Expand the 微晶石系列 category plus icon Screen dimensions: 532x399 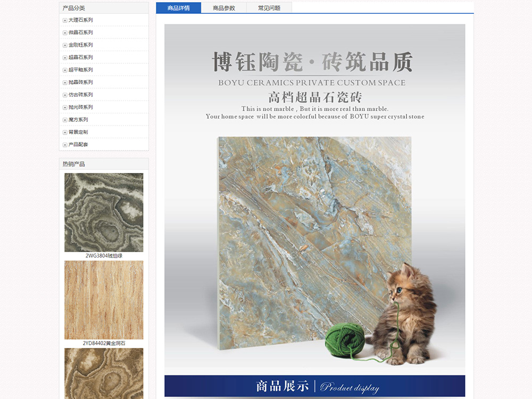click(x=65, y=33)
